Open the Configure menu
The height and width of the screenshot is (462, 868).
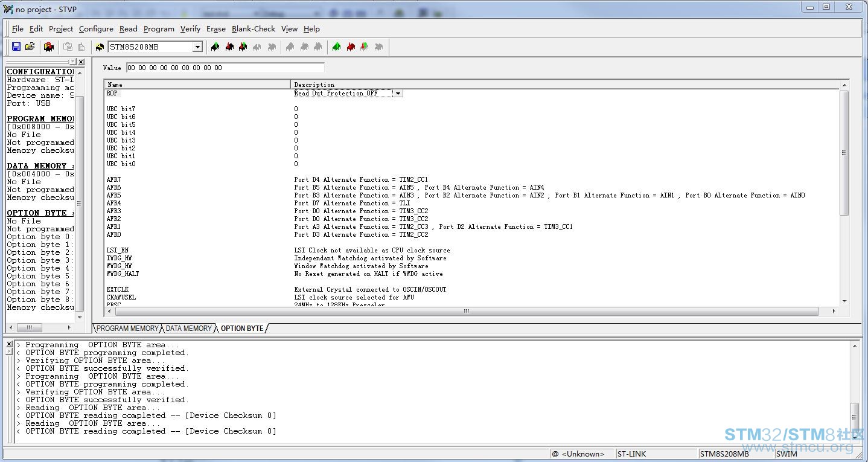pyautogui.click(x=96, y=28)
